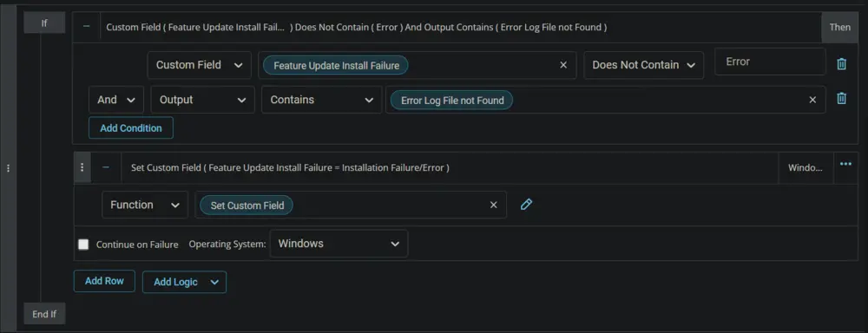Click the Set Custom Field summary text
This screenshot has height=333, width=868.
290,167
